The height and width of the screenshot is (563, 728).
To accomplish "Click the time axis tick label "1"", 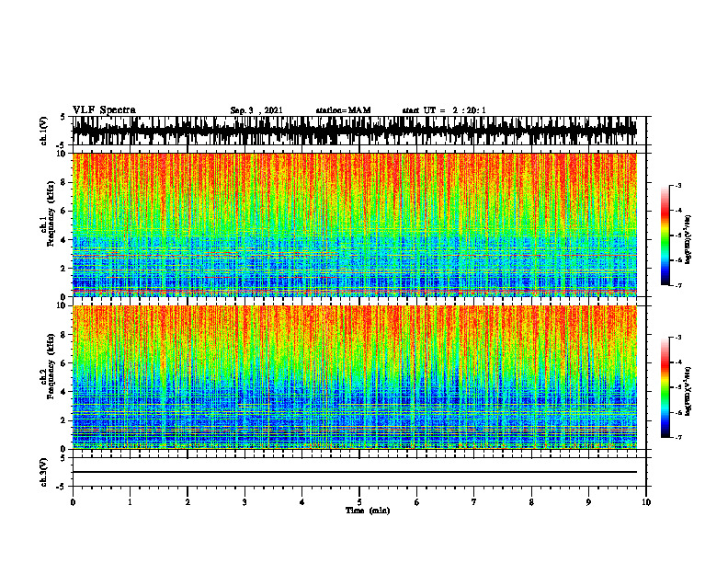I will (x=130, y=502).
